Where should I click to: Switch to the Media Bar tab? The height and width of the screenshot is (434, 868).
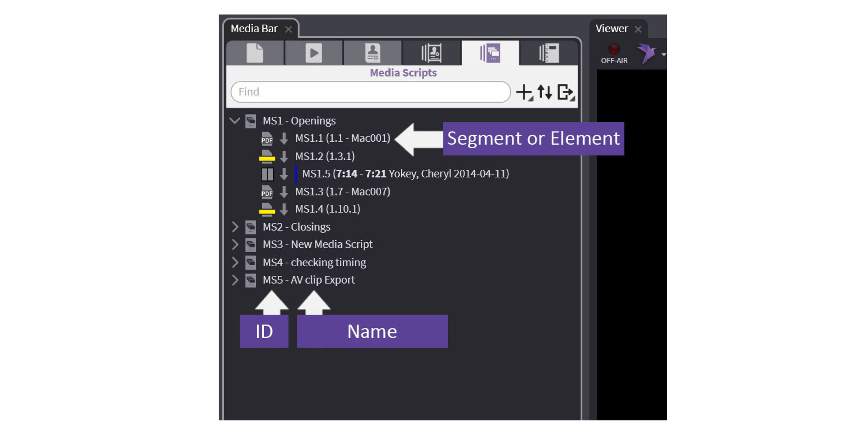tap(254, 29)
